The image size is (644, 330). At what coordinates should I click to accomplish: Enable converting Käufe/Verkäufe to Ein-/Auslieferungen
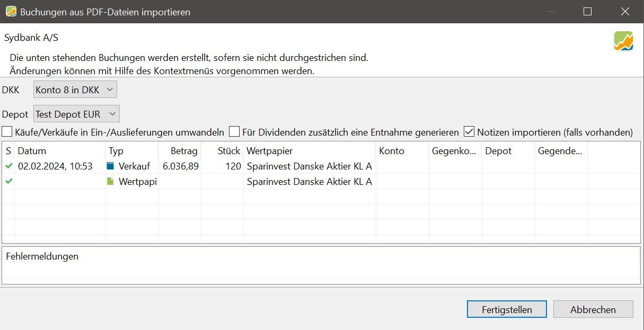pyautogui.click(x=7, y=132)
